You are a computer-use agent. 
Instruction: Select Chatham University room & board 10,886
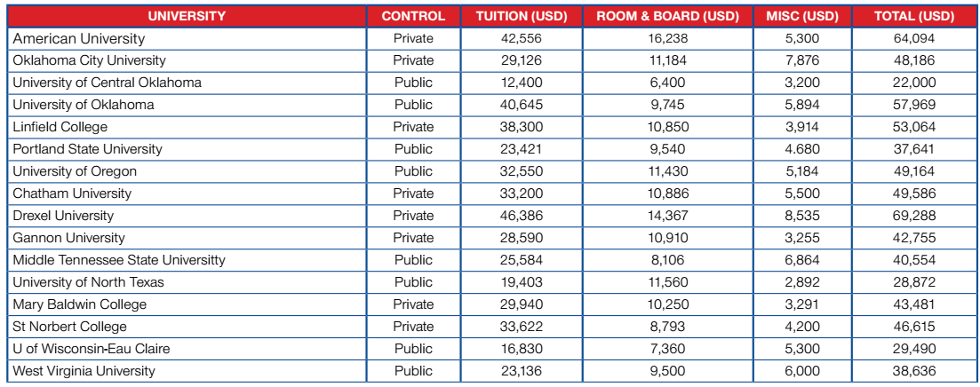pos(667,193)
